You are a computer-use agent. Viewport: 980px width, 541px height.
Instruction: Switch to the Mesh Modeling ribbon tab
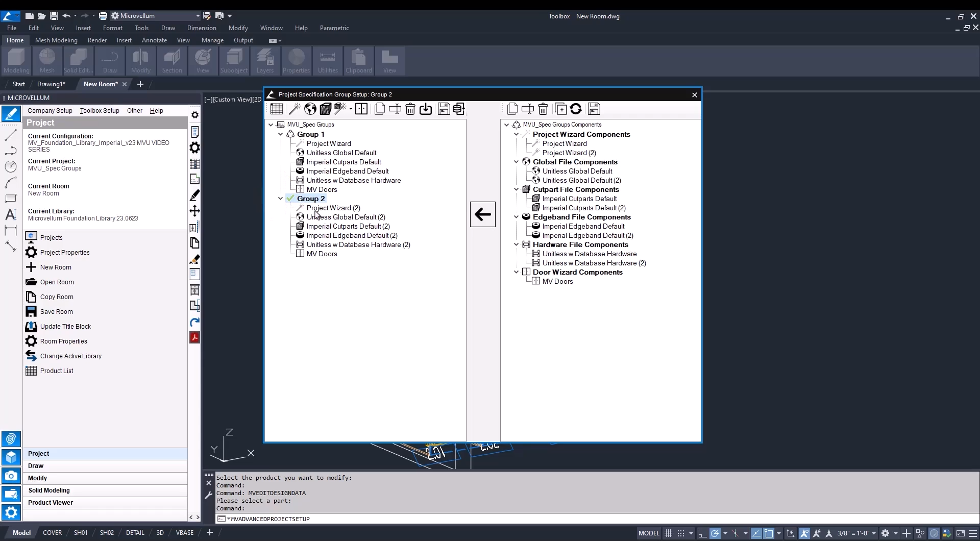pos(56,40)
